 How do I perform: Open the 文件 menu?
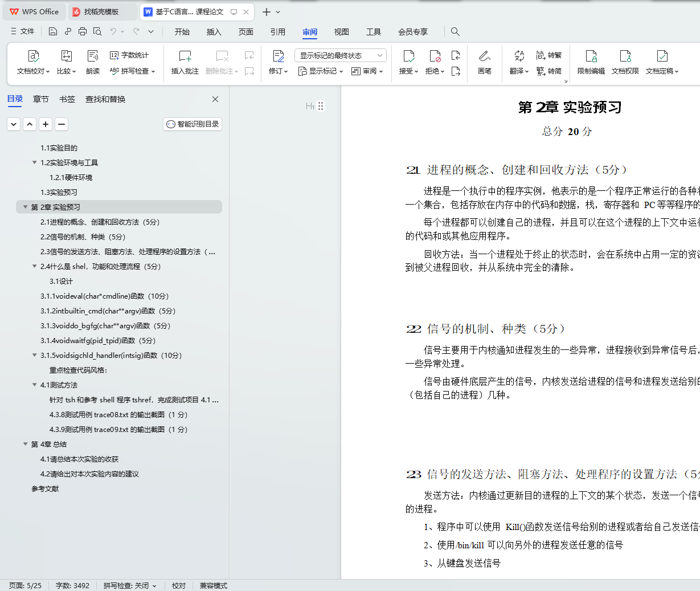point(23,31)
